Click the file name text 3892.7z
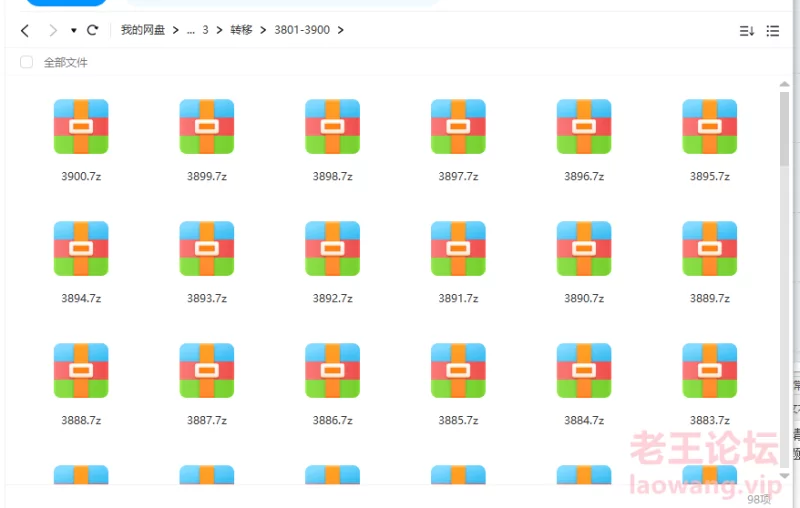 [333, 298]
